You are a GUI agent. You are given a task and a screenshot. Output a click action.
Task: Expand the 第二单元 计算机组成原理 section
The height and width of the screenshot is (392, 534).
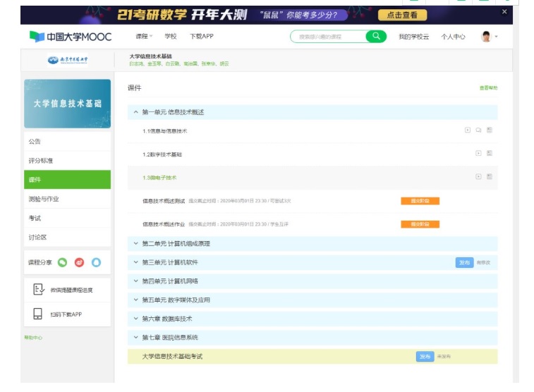click(136, 243)
